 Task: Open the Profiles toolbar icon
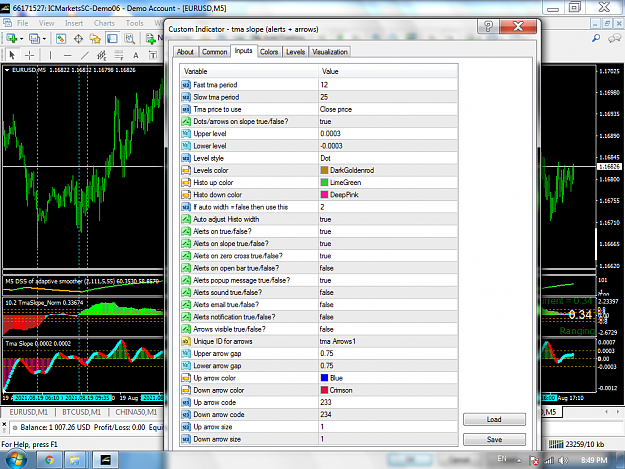coord(35,39)
